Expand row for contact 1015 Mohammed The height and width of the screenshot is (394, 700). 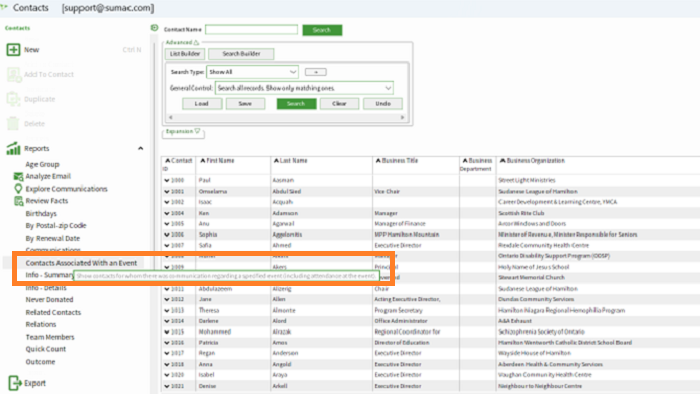pos(167,332)
